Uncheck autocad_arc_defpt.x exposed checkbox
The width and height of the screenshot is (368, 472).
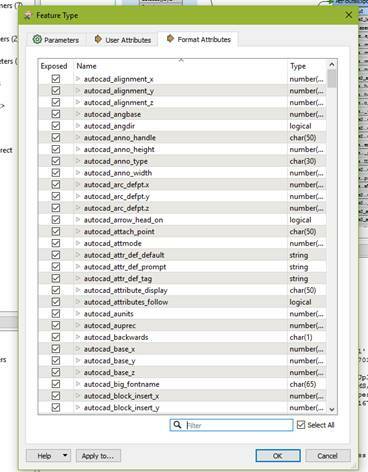click(56, 184)
